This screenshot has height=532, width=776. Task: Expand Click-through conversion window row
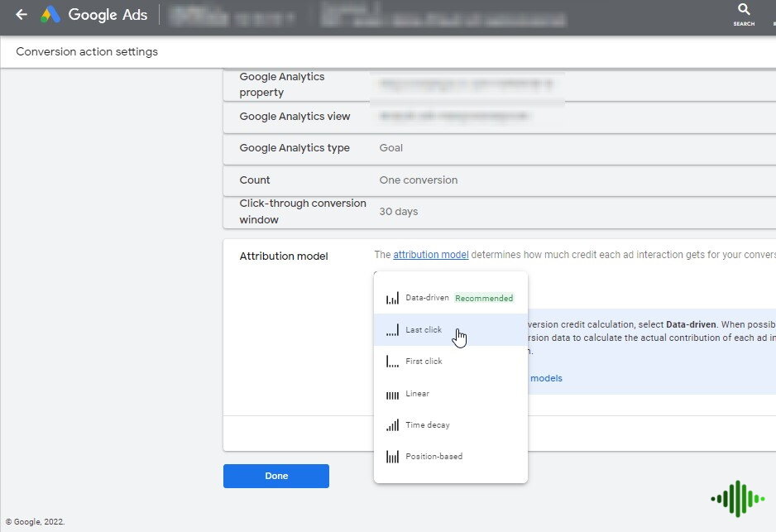500,212
